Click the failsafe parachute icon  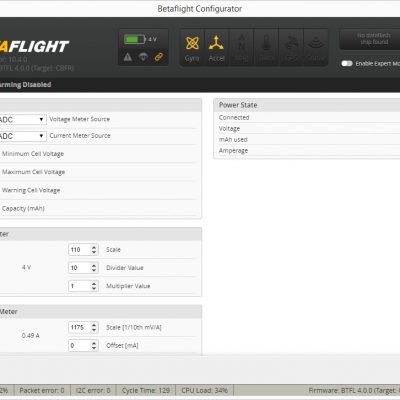pos(143,57)
